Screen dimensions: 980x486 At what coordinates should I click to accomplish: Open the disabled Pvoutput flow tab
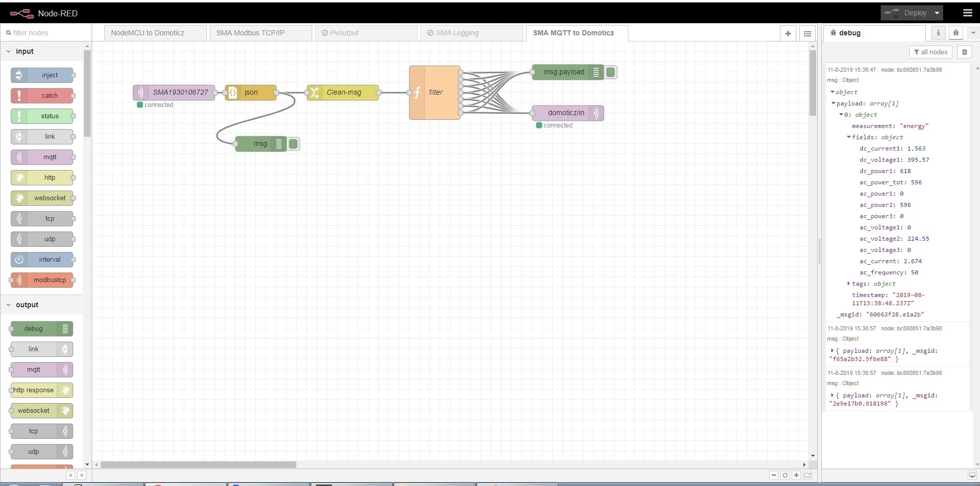pos(366,33)
